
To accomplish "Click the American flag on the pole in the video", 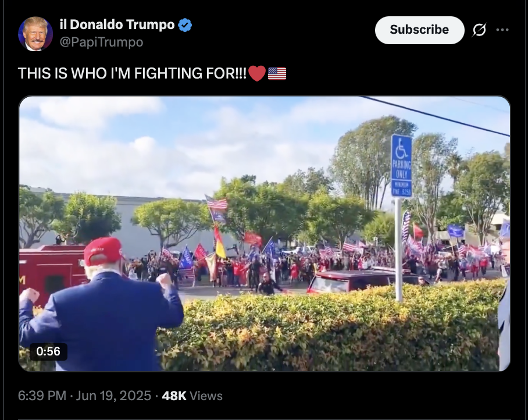I will pos(216,203).
